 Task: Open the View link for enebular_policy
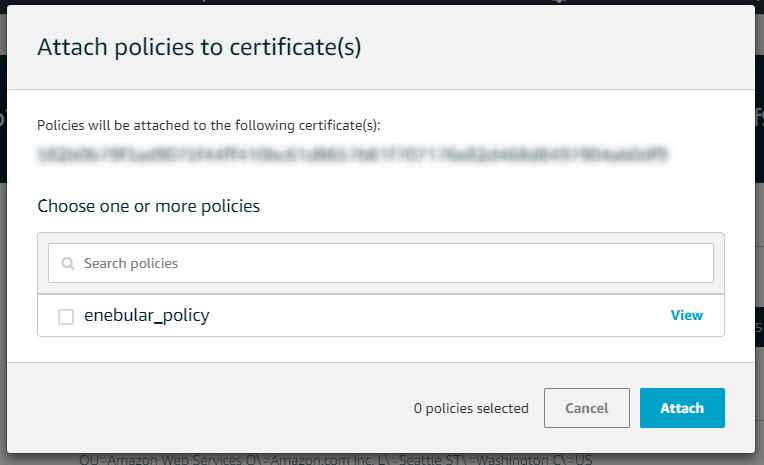(686, 315)
